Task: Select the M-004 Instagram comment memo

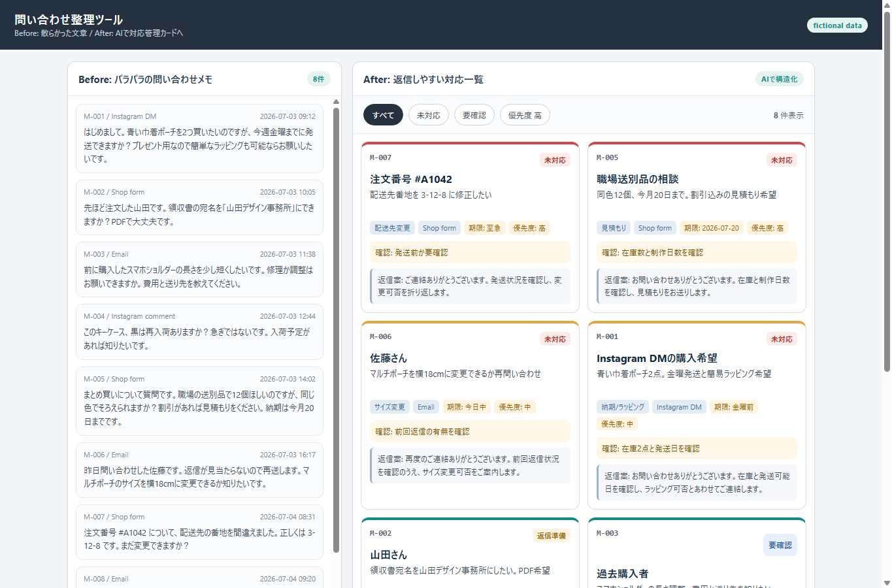Action: point(199,331)
